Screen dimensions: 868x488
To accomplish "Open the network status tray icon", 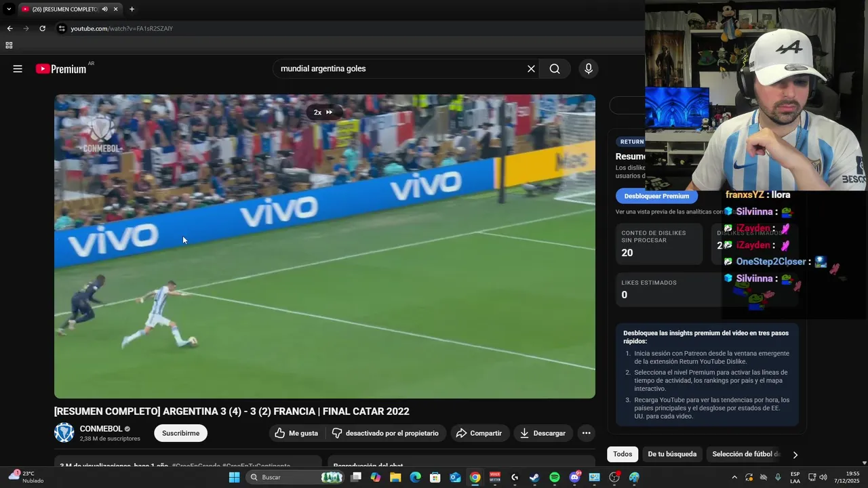I will pyautogui.click(x=812, y=477).
